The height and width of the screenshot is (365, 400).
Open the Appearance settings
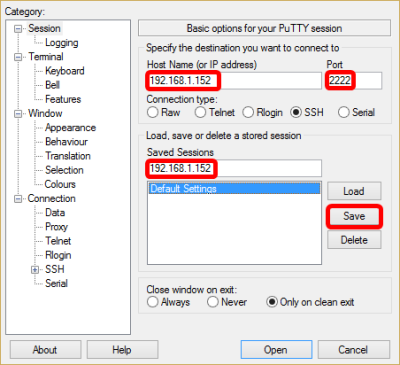(70, 128)
